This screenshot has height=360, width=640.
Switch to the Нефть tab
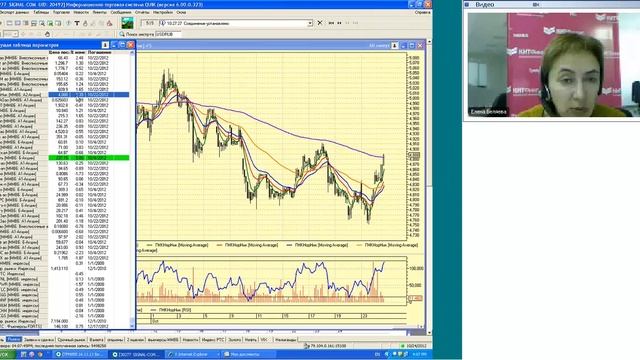coord(251,340)
